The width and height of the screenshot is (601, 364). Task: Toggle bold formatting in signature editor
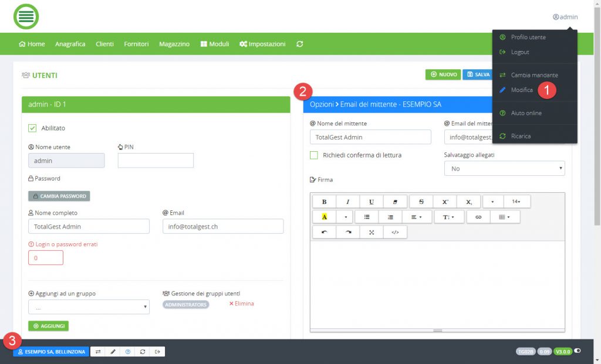point(324,202)
